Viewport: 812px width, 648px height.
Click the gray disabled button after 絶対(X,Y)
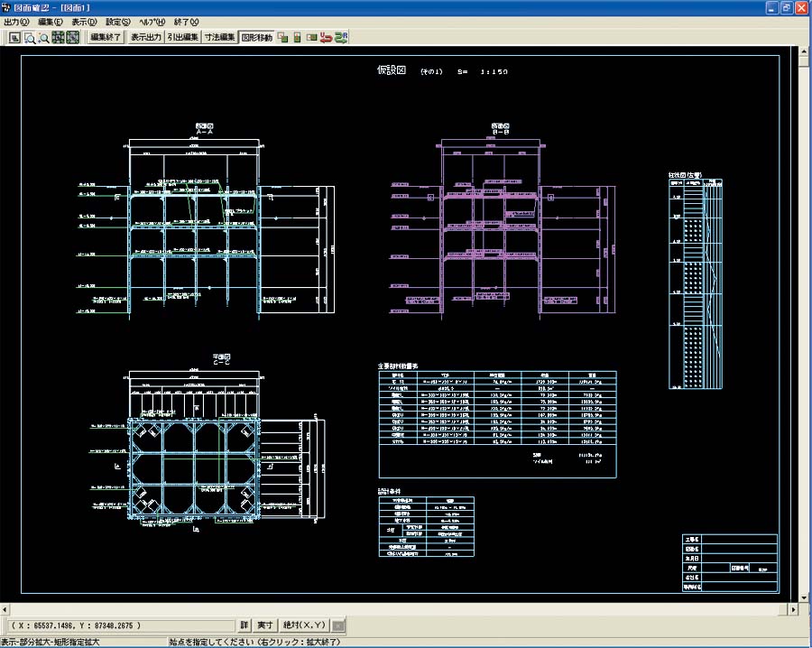338,625
